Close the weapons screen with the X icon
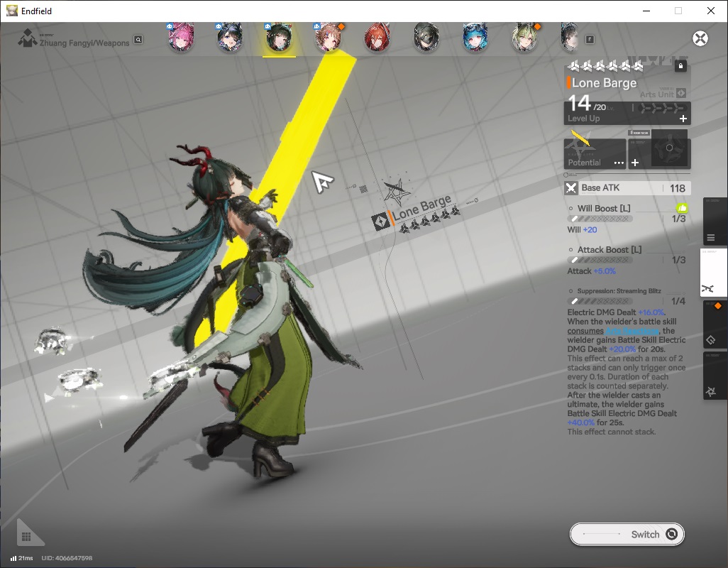The image size is (728, 568). click(700, 38)
